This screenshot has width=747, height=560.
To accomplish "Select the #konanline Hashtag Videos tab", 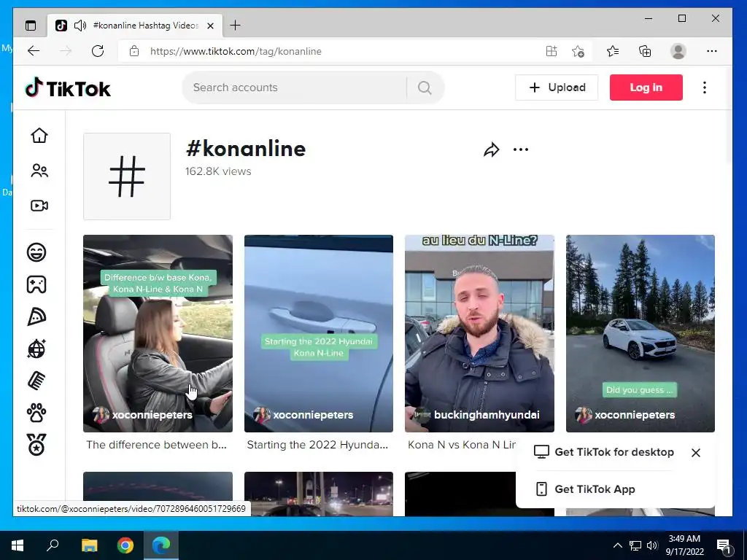I will [135, 26].
